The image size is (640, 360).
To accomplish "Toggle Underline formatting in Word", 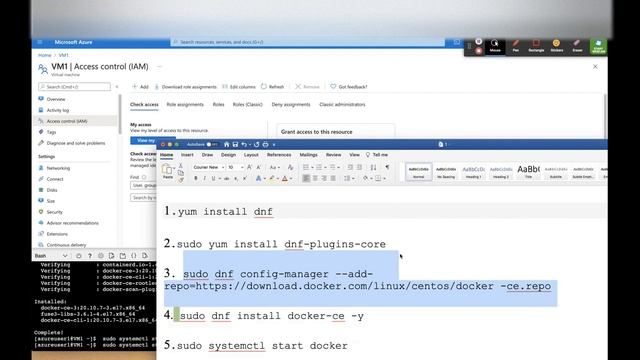I will (213, 178).
